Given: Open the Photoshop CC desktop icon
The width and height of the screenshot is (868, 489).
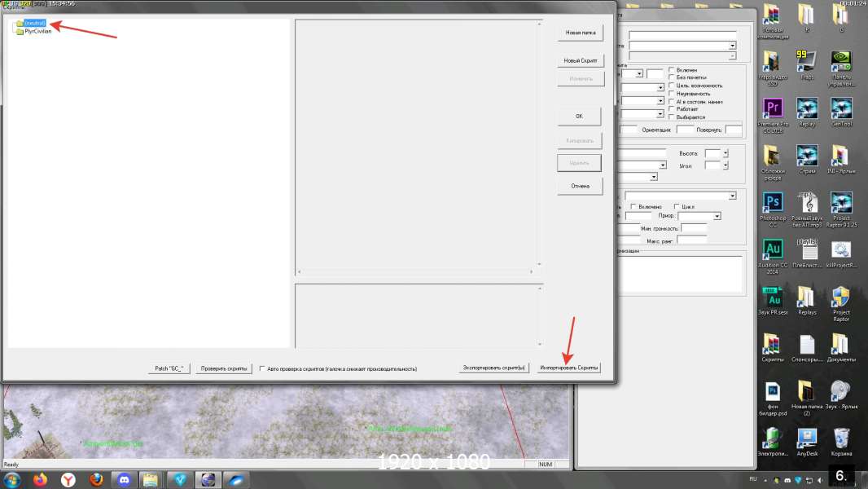Looking at the screenshot, I should [x=773, y=209].
